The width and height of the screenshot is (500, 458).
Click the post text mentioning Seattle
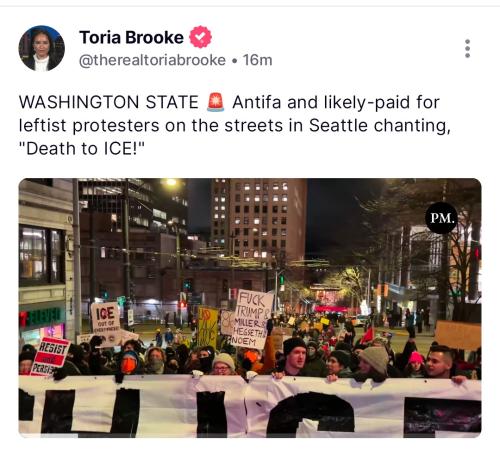235,125
